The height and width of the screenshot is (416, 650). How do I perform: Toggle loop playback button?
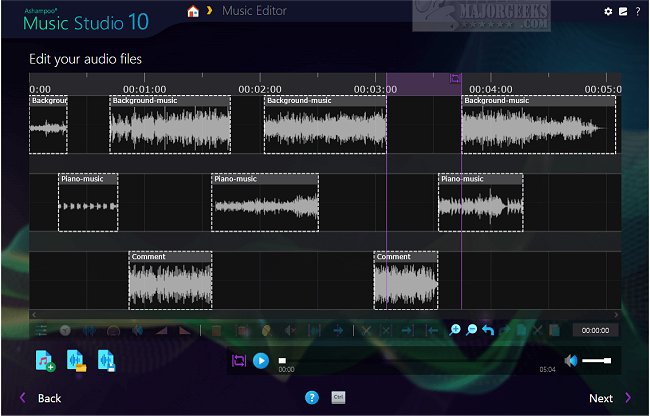(x=239, y=360)
